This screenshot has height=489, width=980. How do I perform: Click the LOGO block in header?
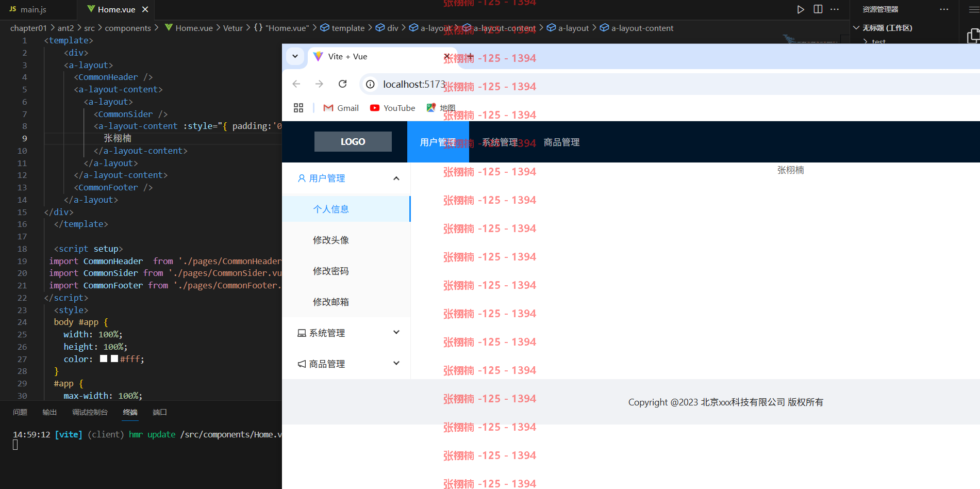[353, 141]
